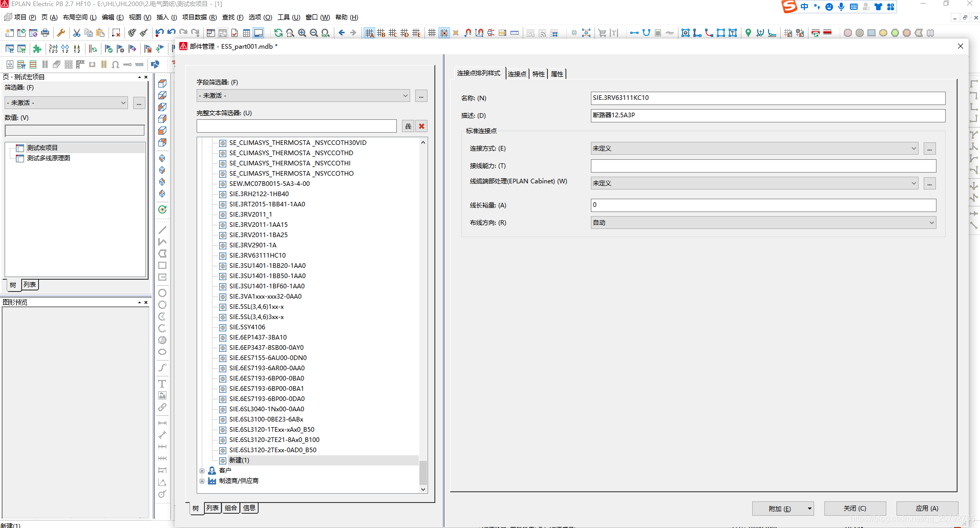This screenshot has height=528, width=980.
Task: Open the 项目数据 (R) menu
Action: pyautogui.click(x=199, y=17)
